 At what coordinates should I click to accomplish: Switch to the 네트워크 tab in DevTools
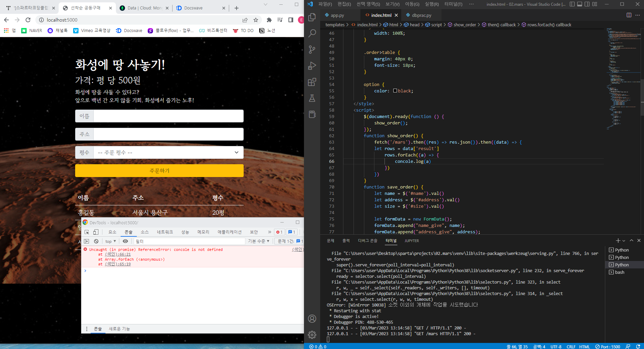[x=165, y=232]
